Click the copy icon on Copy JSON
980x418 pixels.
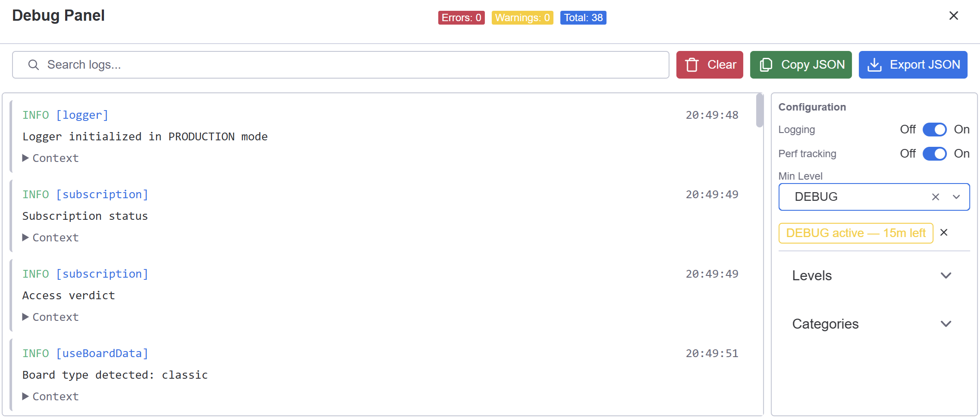click(x=766, y=64)
